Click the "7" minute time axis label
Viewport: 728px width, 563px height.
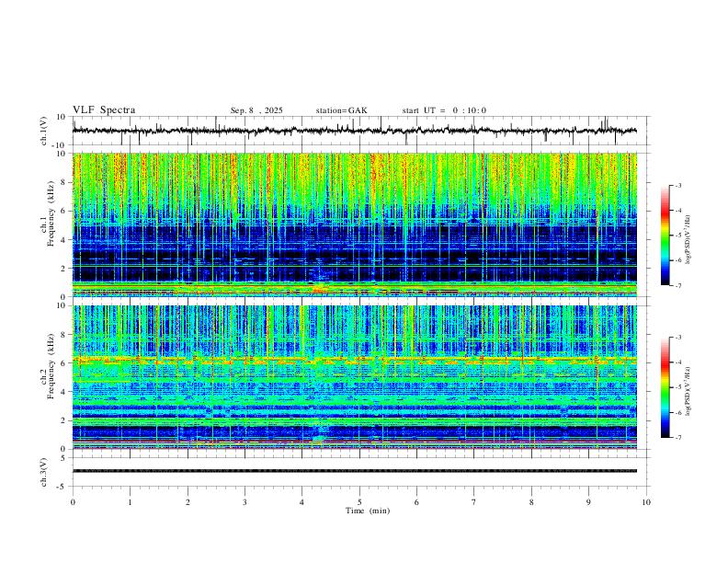pos(474,502)
